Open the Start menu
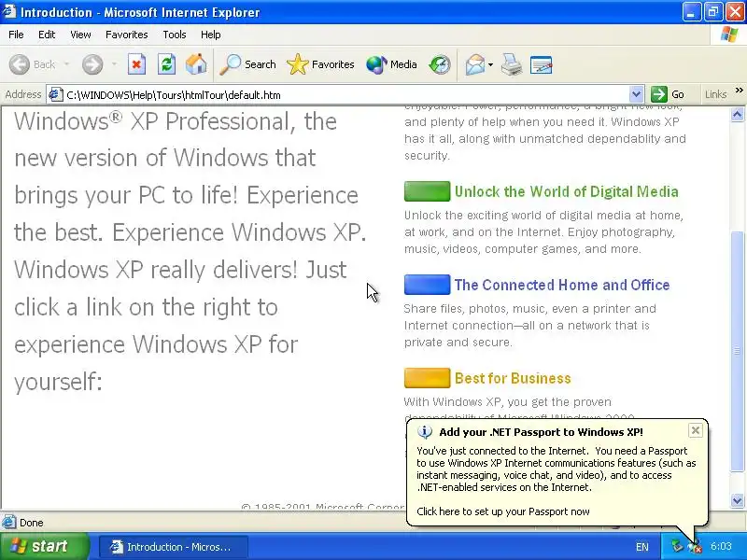747x560 pixels. [44, 546]
